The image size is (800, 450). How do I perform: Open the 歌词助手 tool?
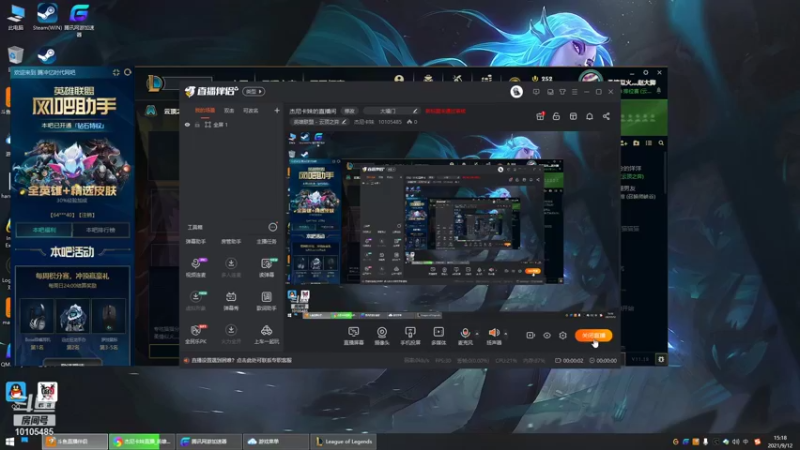(x=266, y=301)
